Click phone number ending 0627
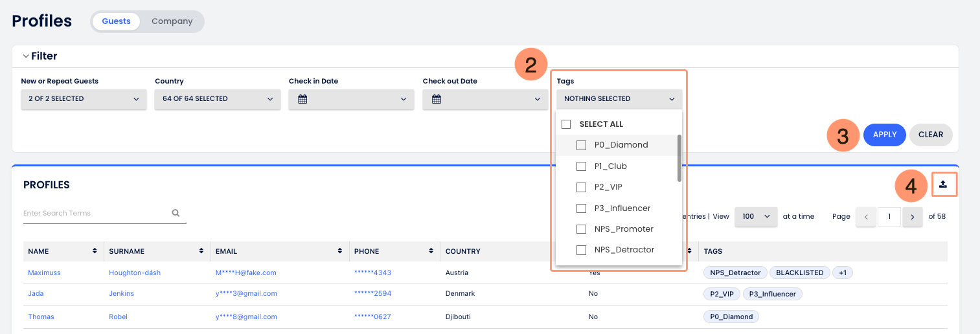980x334 pixels. click(372, 317)
